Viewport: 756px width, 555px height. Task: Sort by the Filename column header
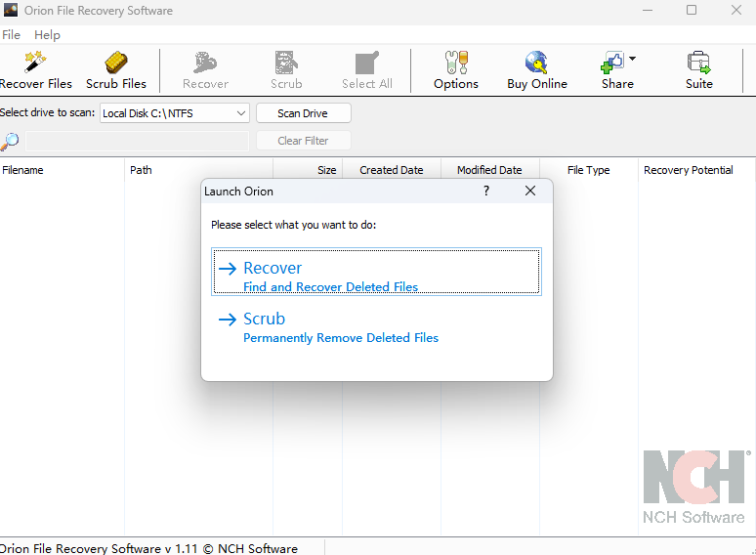pos(62,170)
